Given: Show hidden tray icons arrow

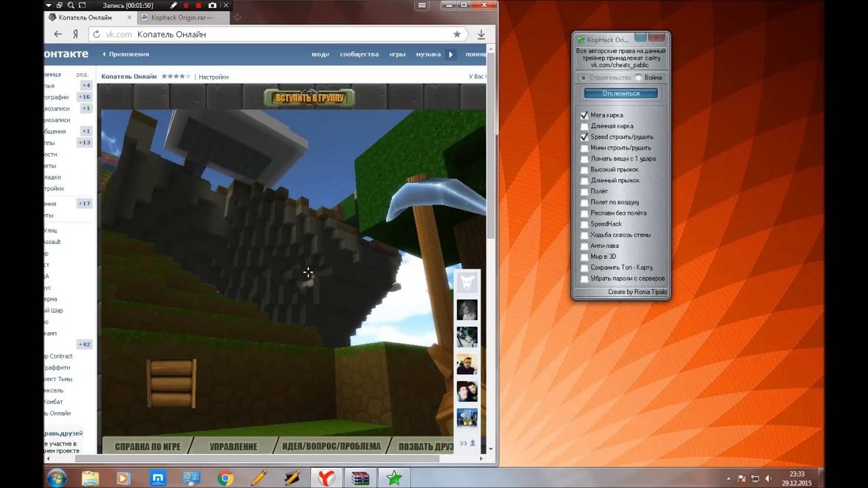Looking at the screenshot, I should [728, 479].
